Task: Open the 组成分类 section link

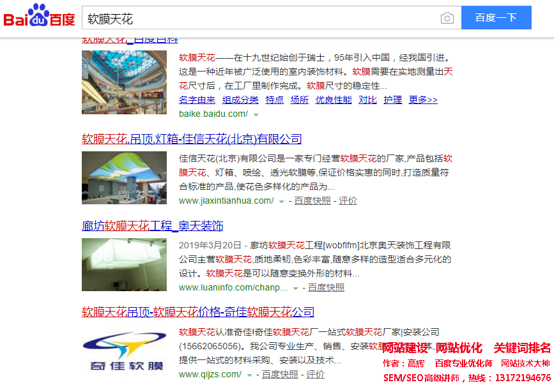Action: 240,100
